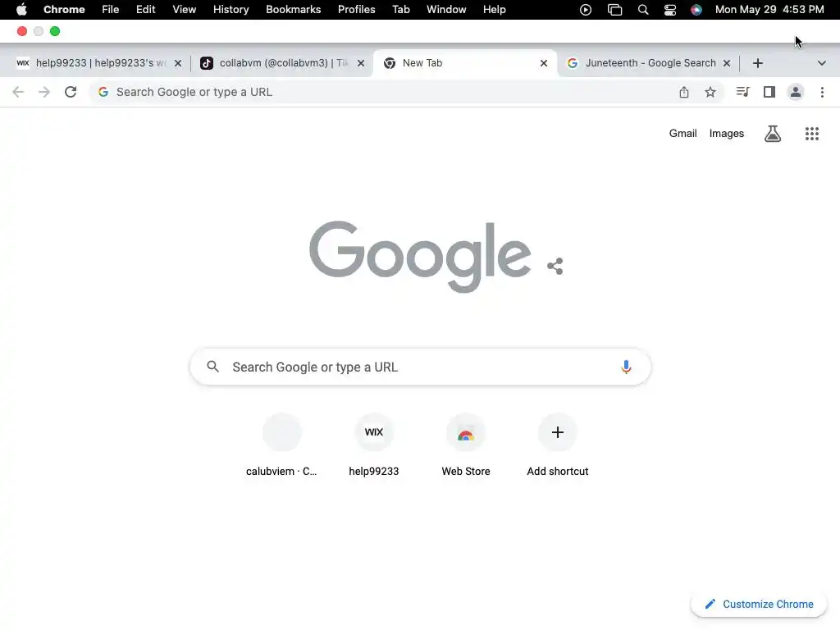Open the calubviem shortcut tile
The width and height of the screenshot is (840, 630).
[x=282, y=445]
